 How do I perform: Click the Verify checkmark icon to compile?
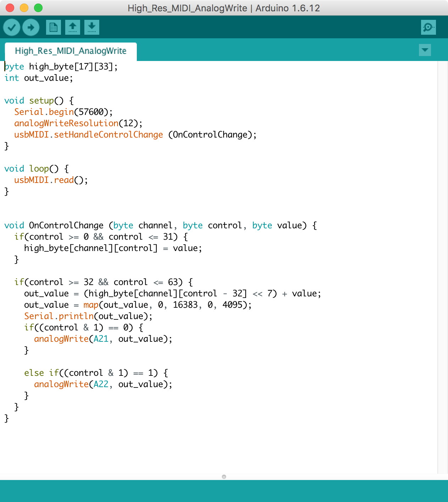tap(11, 27)
